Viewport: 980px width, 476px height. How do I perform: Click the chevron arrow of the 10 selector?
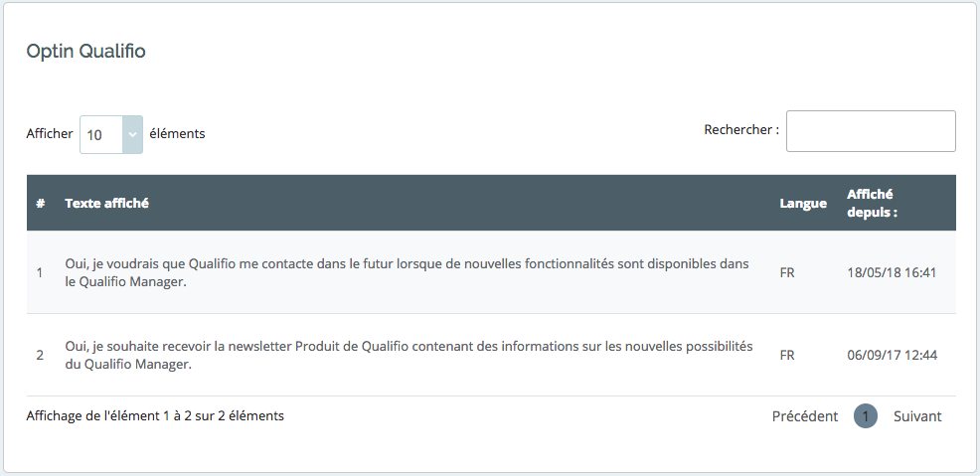point(132,134)
